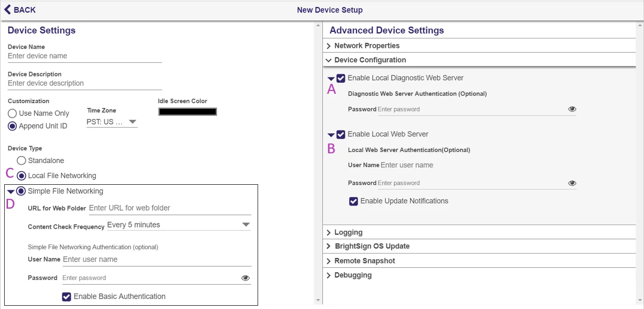Uncheck Enable Local Web Server
The width and height of the screenshot is (644, 309).
341,135
